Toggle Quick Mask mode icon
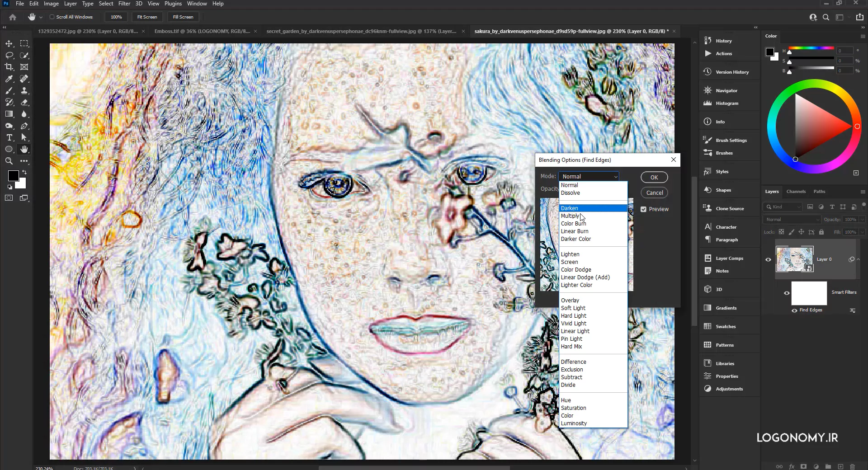Screen dimensions: 868x470 point(9,198)
